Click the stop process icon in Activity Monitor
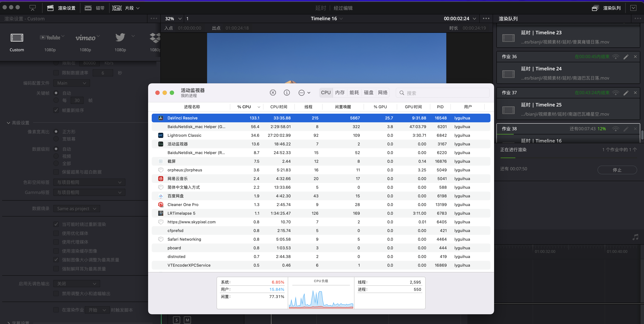This screenshot has height=324, width=644. tap(273, 93)
